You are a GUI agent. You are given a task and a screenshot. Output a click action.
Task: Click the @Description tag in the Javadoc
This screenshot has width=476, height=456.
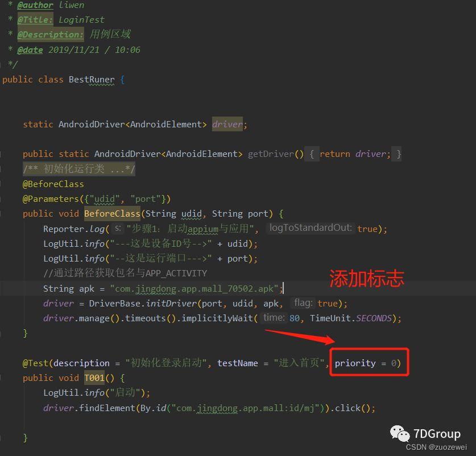[51, 34]
